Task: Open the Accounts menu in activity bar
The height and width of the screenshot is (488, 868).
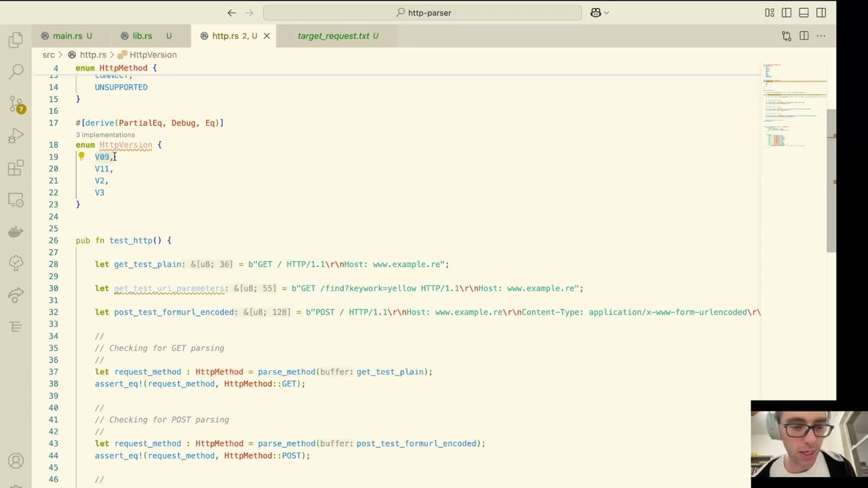Action: coord(16,461)
